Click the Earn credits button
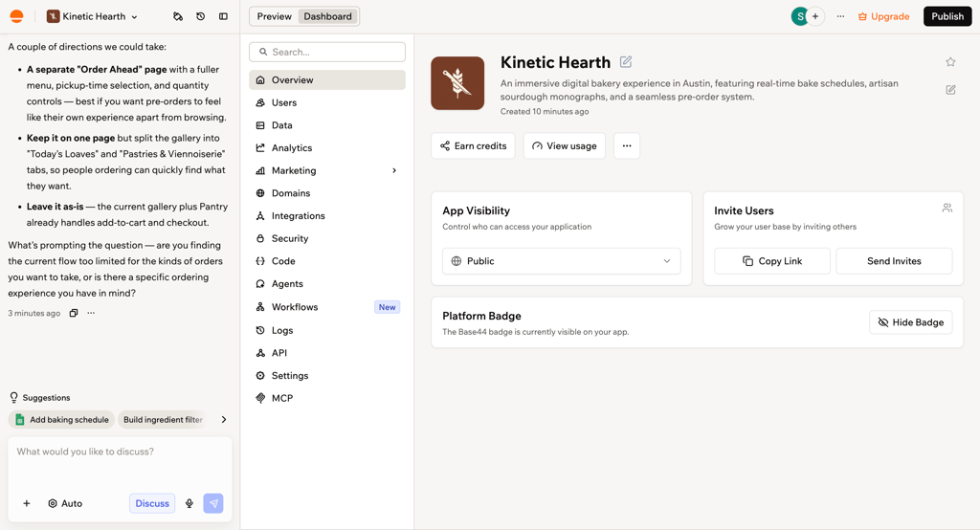 click(473, 145)
